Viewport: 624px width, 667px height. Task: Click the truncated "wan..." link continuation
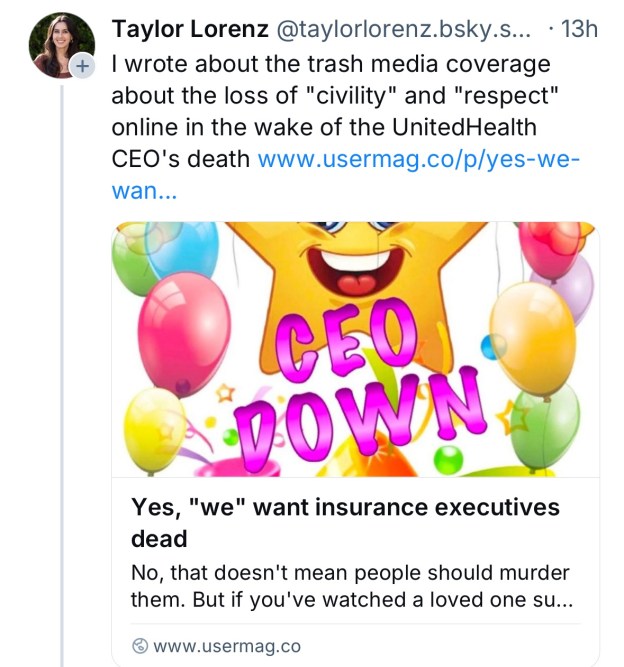click(x=144, y=190)
